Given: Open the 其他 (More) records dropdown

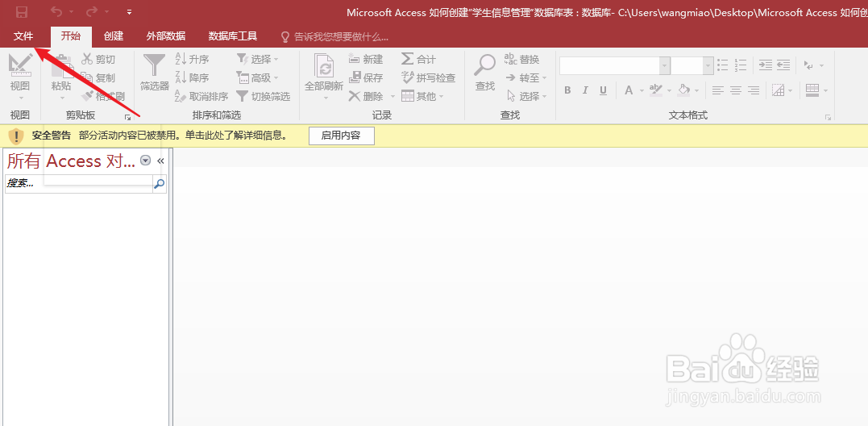Looking at the screenshot, I should [422, 96].
